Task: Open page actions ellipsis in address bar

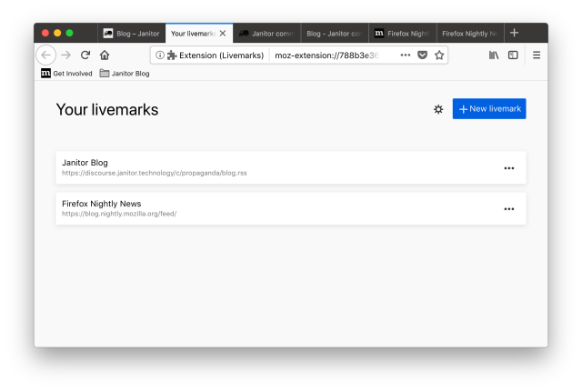Action: click(405, 55)
